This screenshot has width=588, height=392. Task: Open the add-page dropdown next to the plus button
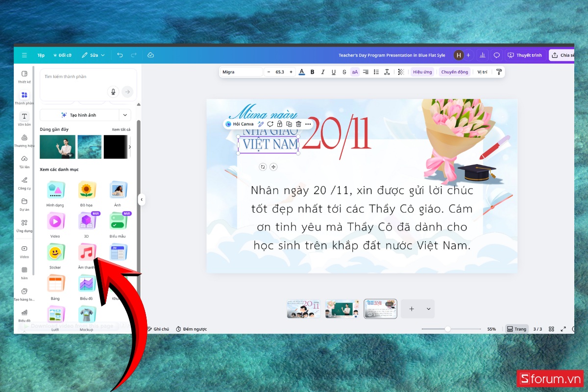point(428,309)
